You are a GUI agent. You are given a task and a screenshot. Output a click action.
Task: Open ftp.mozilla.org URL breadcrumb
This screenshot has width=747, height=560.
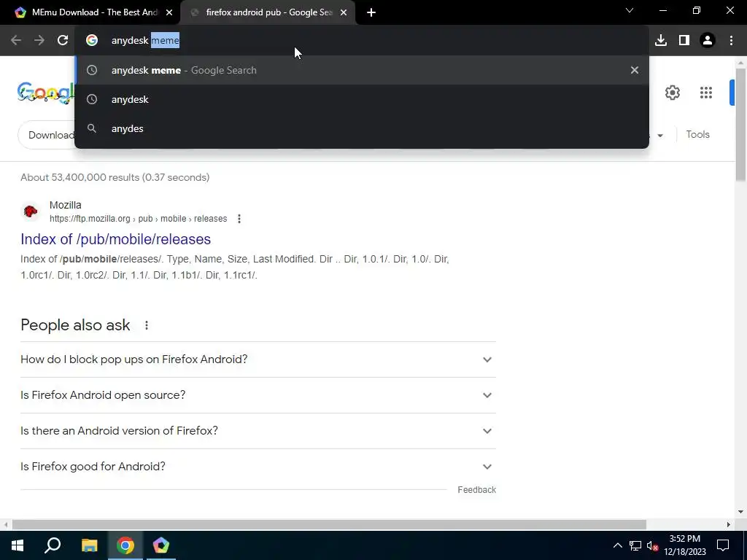coord(138,219)
